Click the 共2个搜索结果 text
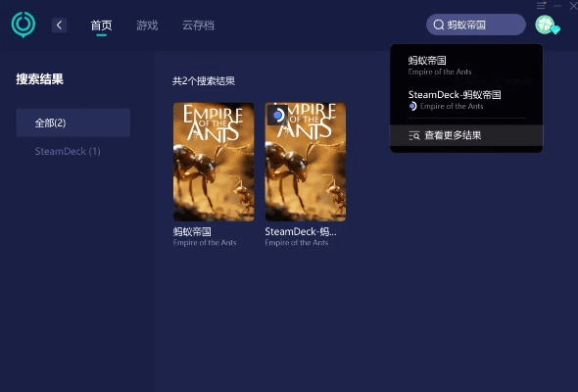This screenshot has width=578, height=392. click(x=204, y=80)
